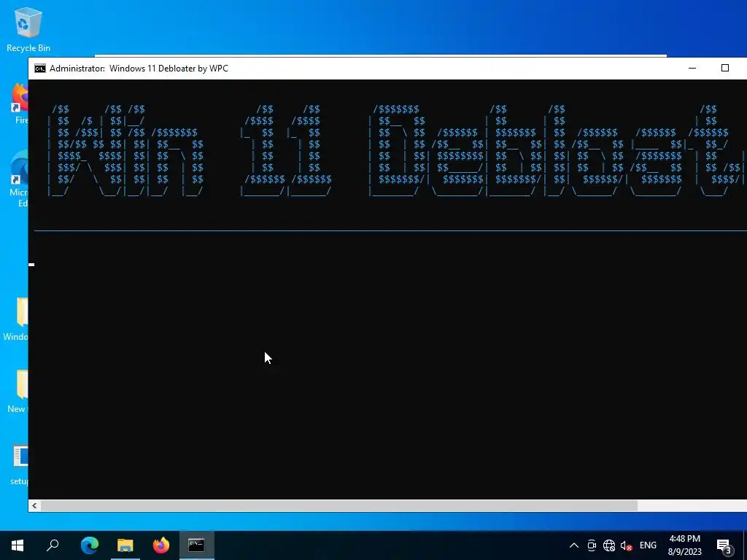747x560 pixels.
Task: Open the notification center icon
Action: pos(724,545)
